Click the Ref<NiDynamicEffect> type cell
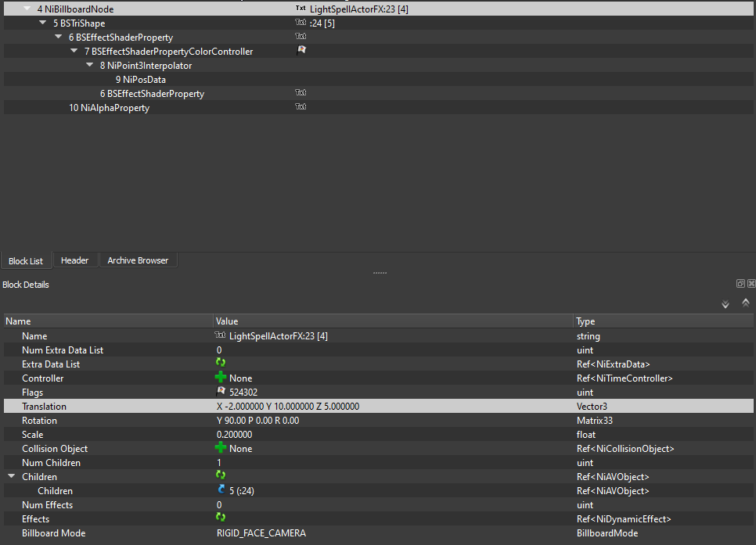Screen dimensions: 756x545 624,519
